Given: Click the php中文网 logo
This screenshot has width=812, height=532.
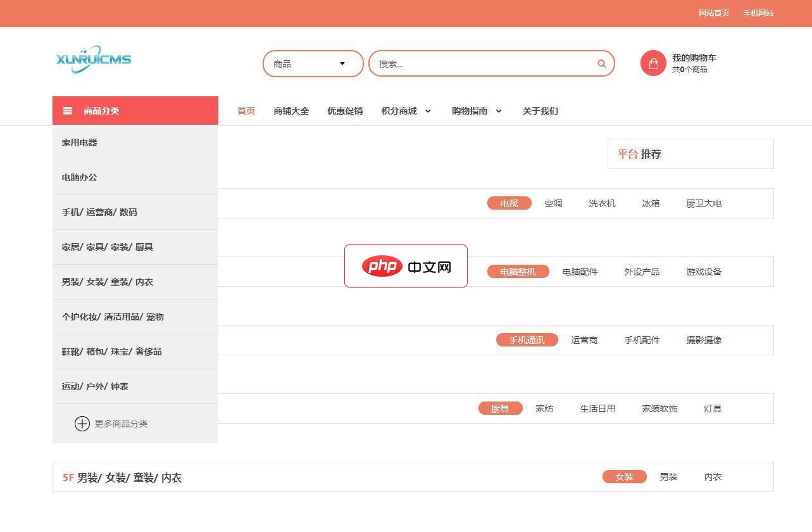Looking at the screenshot, I should [x=405, y=266].
